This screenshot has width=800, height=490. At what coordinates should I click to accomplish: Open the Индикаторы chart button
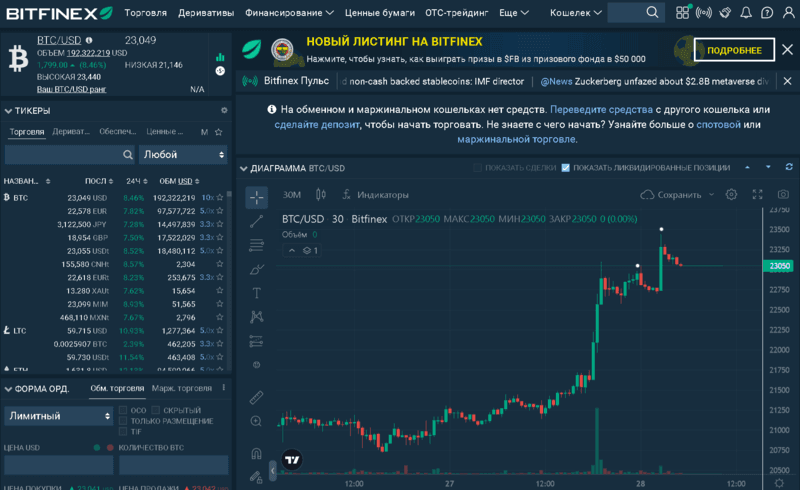pyautogui.click(x=376, y=194)
